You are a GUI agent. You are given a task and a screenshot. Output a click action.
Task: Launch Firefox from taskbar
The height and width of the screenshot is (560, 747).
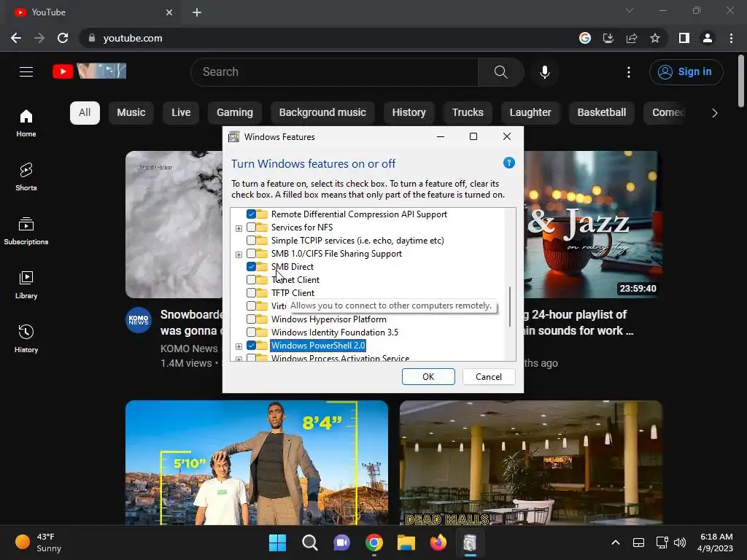pos(438,542)
